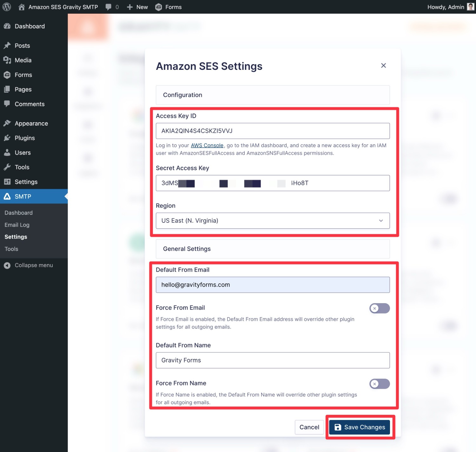Go to Amazon SES Gravity SMTP site
This screenshot has height=452, width=476.
tap(63, 7)
